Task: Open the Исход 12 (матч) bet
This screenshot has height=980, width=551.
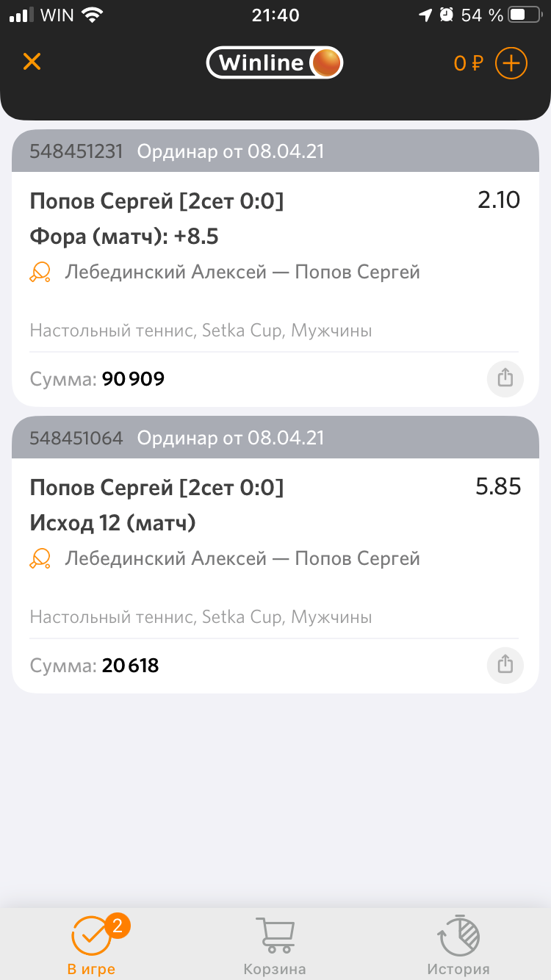Action: 112,523
